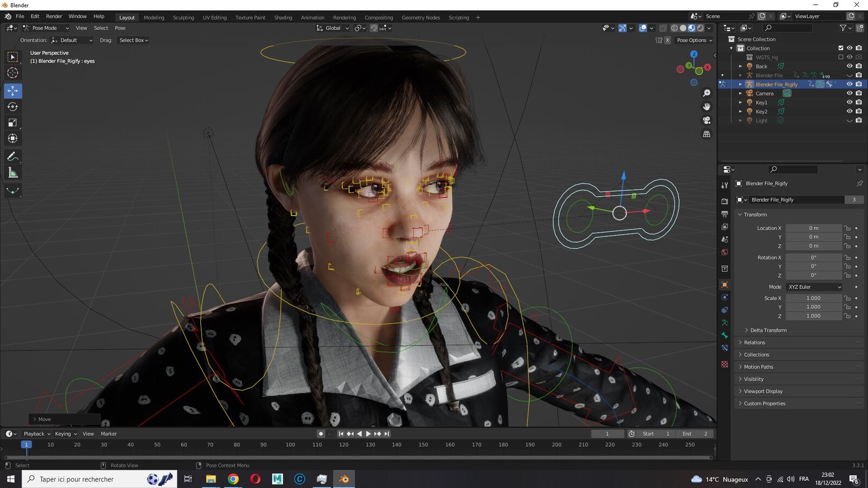
Task: Pin the properties editor context
Action: coord(860,183)
